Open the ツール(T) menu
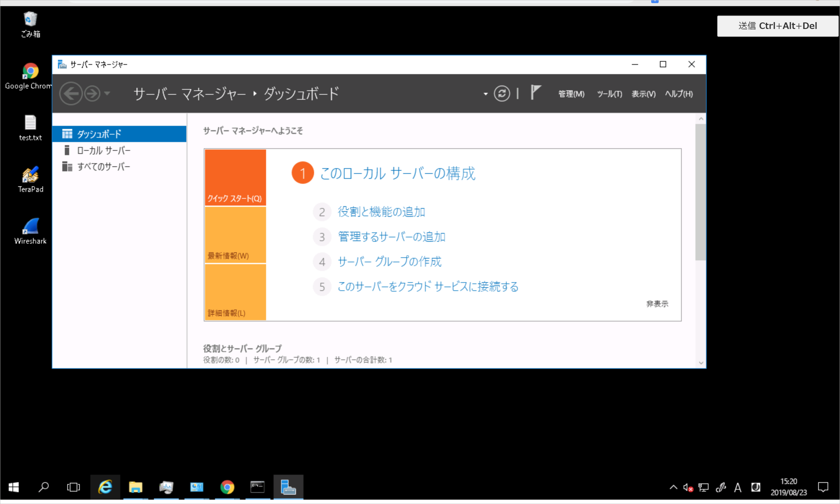 609,94
